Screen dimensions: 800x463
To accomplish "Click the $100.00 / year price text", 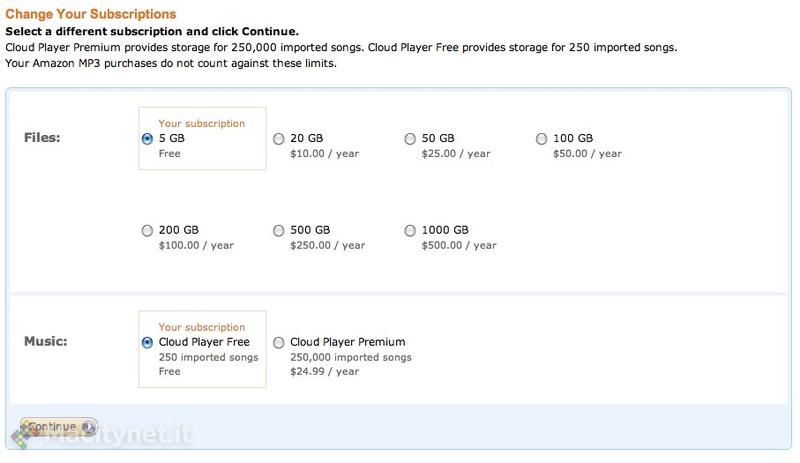I will pyautogui.click(x=196, y=246).
